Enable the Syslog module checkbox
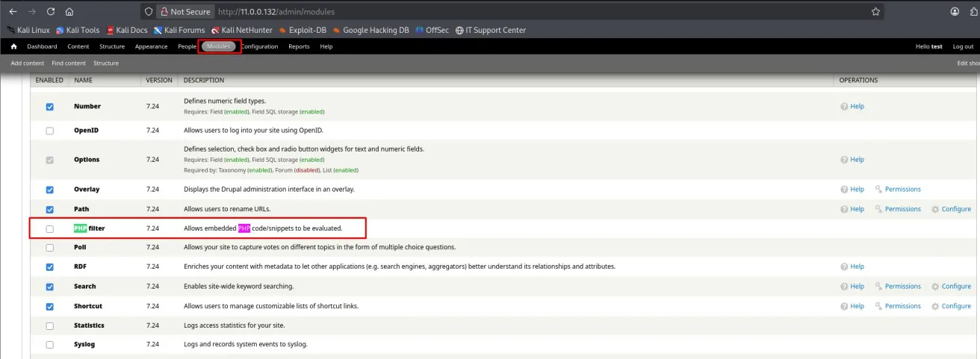This screenshot has width=980, height=359. click(50, 345)
